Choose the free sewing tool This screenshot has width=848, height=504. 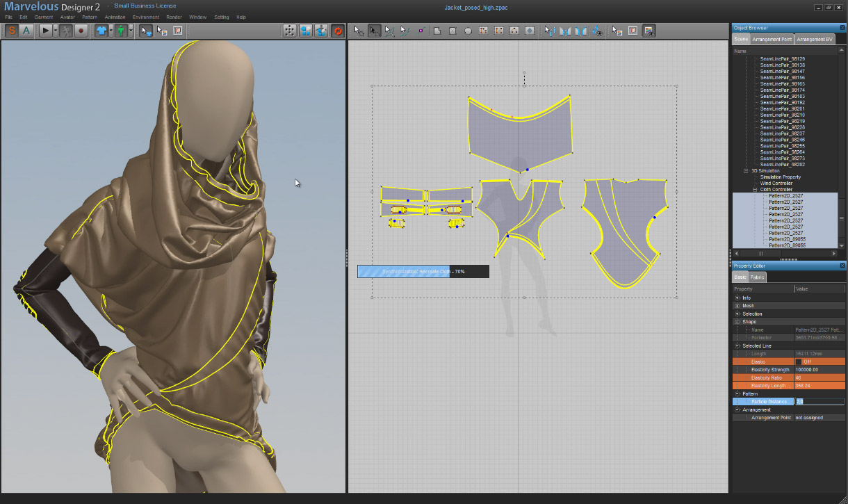pyautogui.click(x=581, y=31)
